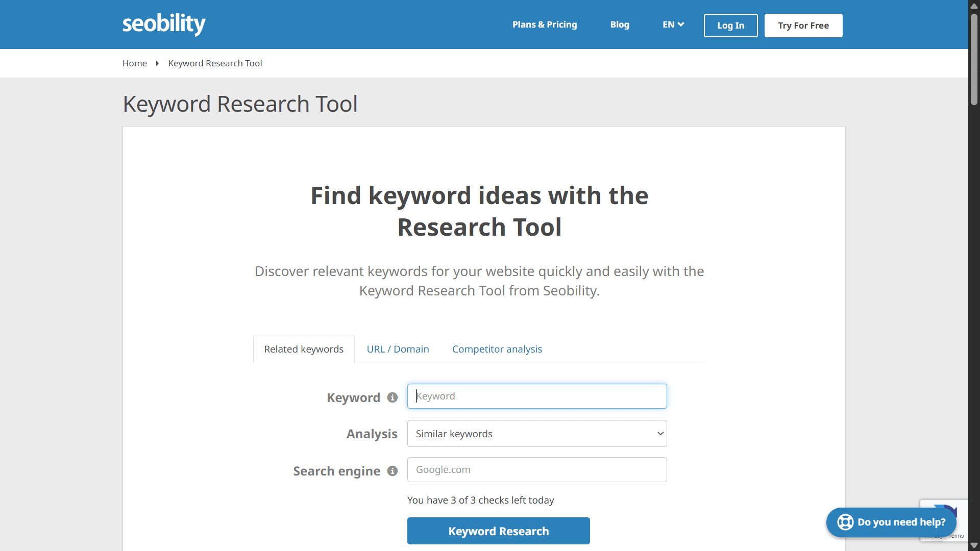Image resolution: width=980 pixels, height=551 pixels.
Task: Click 'You have 3 of 3 checks left today'
Action: coord(480,500)
